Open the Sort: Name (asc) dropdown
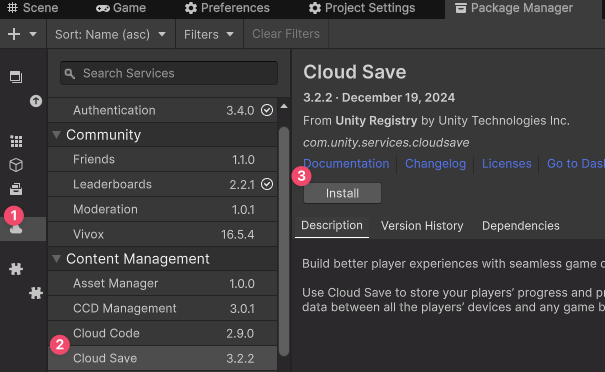 click(110, 34)
